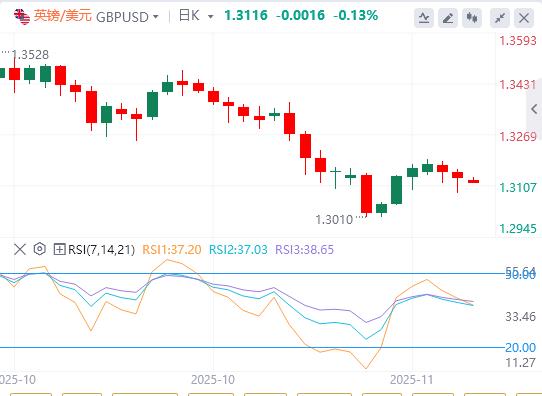The width and height of the screenshot is (542, 396).
Task: Expand the right side panel chevron
Action: click(534, 109)
